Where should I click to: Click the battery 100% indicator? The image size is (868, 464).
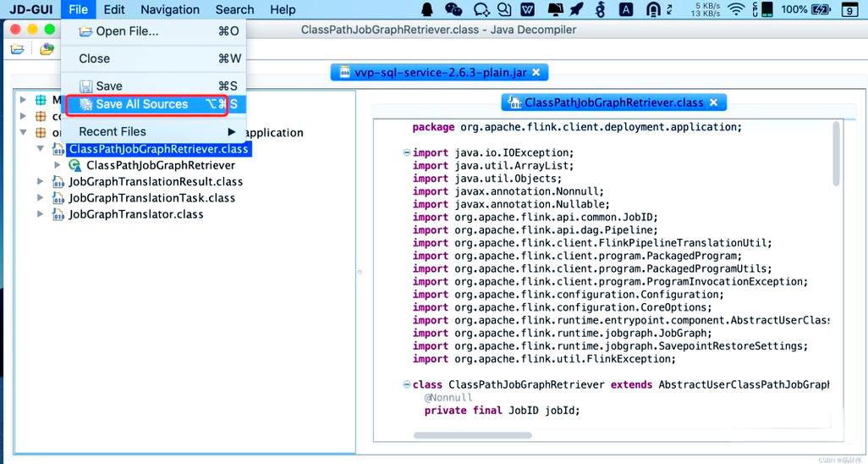[x=805, y=8]
